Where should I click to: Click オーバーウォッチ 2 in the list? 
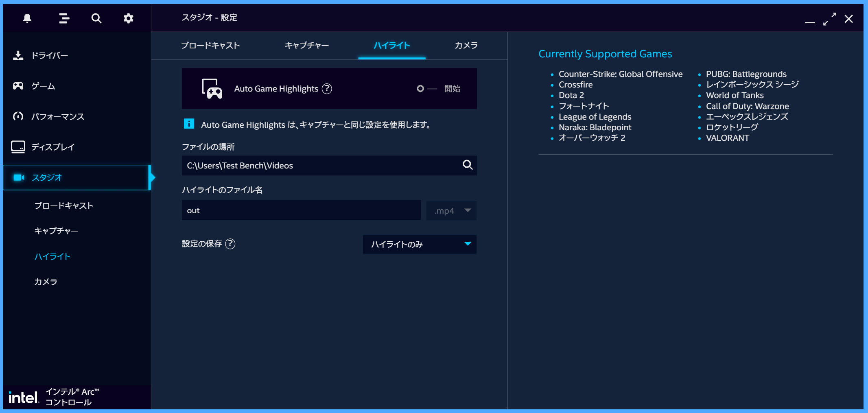592,138
